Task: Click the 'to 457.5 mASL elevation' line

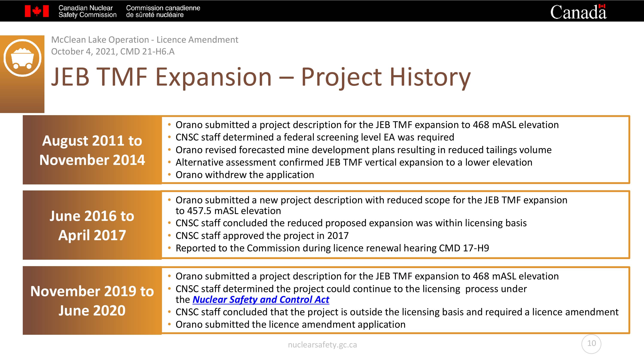Action: click(x=228, y=211)
